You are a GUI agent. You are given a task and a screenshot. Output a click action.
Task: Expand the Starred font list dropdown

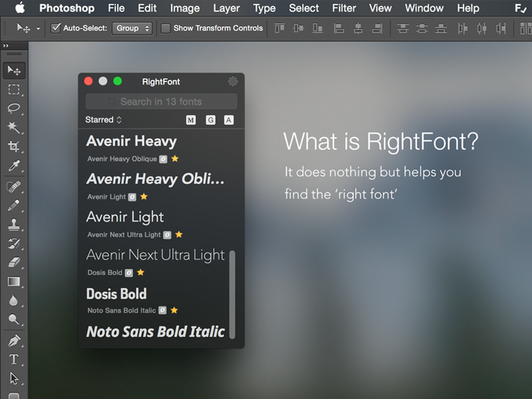(x=104, y=120)
